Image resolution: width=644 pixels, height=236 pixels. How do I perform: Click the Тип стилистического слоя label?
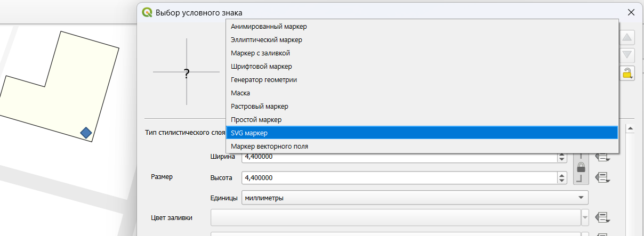[184, 133]
